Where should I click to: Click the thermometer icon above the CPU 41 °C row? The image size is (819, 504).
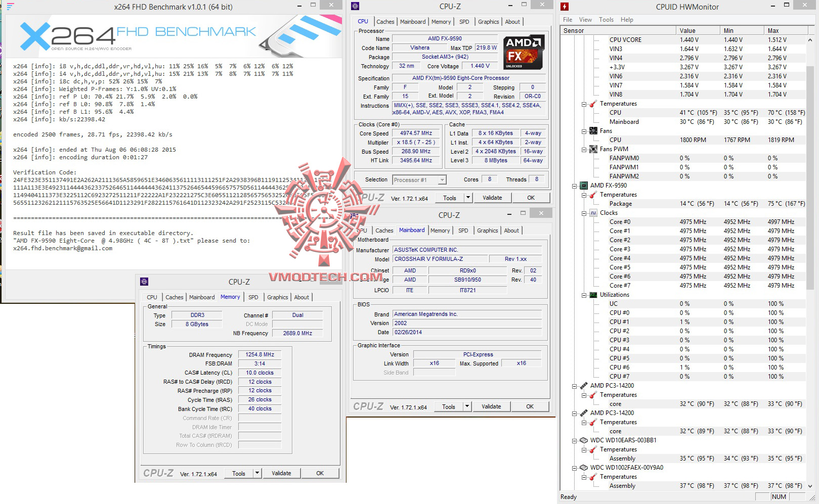593,104
